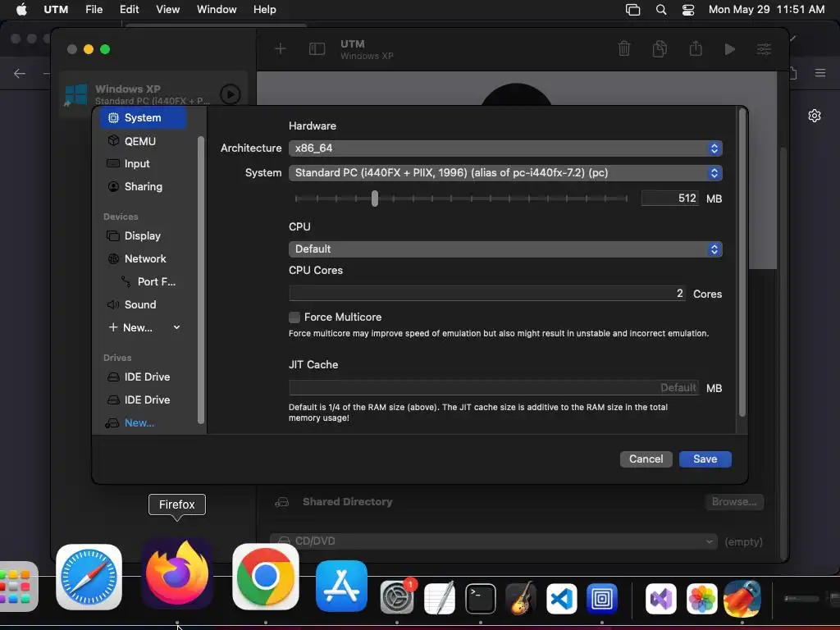Image resolution: width=840 pixels, height=630 pixels.
Task: Click the 512 MB memory field
Action: [x=670, y=199]
